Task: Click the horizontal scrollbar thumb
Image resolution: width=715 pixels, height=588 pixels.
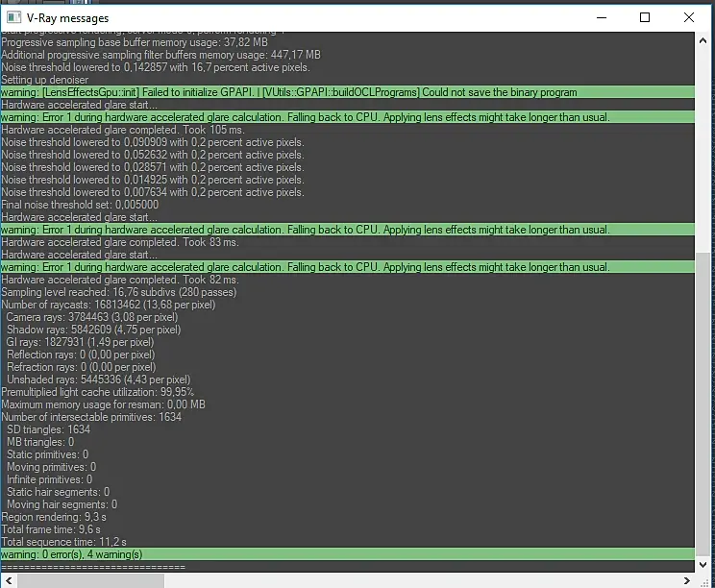Action: click(90, 580)
